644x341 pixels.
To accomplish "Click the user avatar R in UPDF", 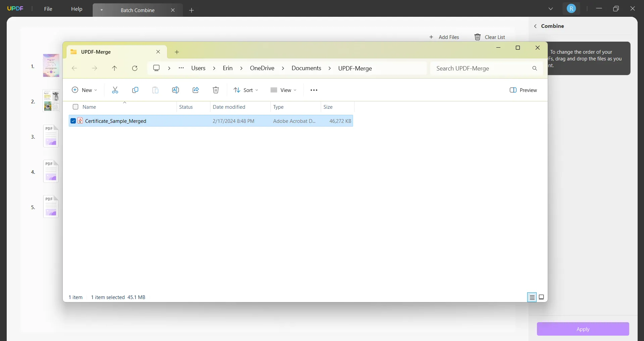I will (x=571, y=8).
